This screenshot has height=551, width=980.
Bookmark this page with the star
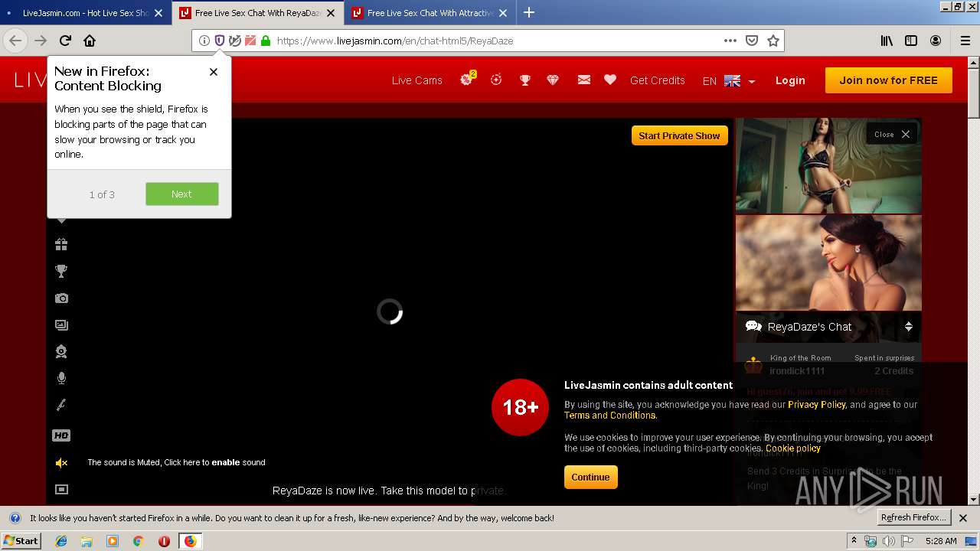(773, 41)
